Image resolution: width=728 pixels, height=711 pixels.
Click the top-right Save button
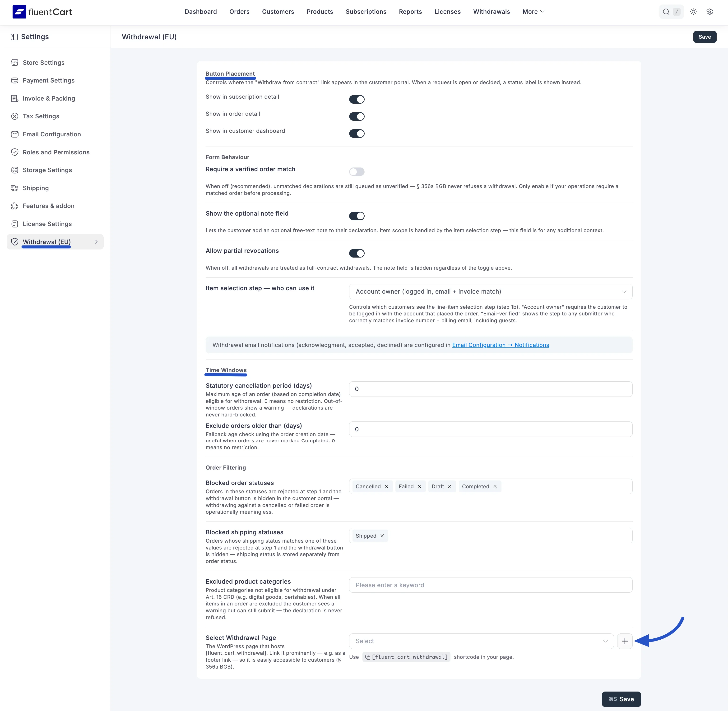click(705, 37)
